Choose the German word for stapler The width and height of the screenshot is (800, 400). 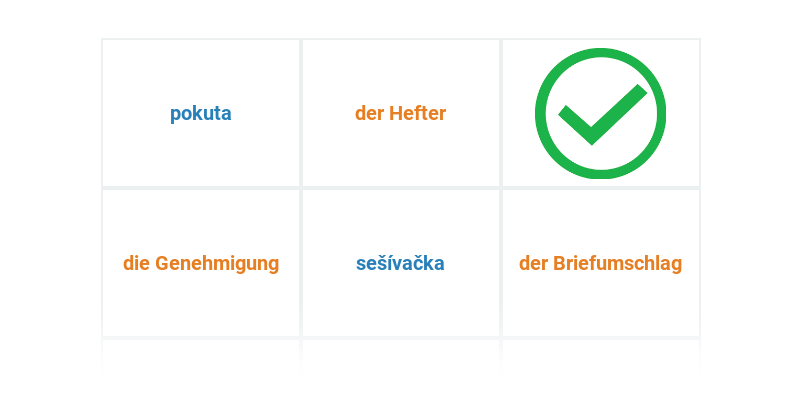401,113
